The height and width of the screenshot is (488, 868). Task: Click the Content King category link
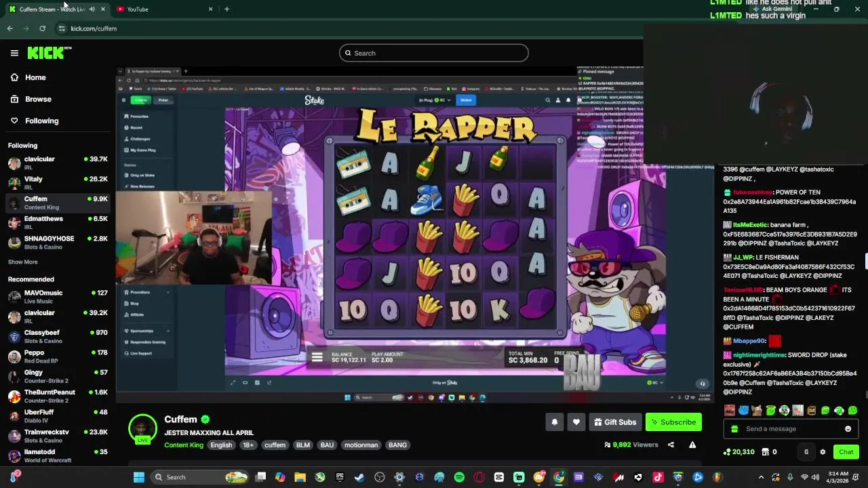pyautogui.click(x=184, y=445)
